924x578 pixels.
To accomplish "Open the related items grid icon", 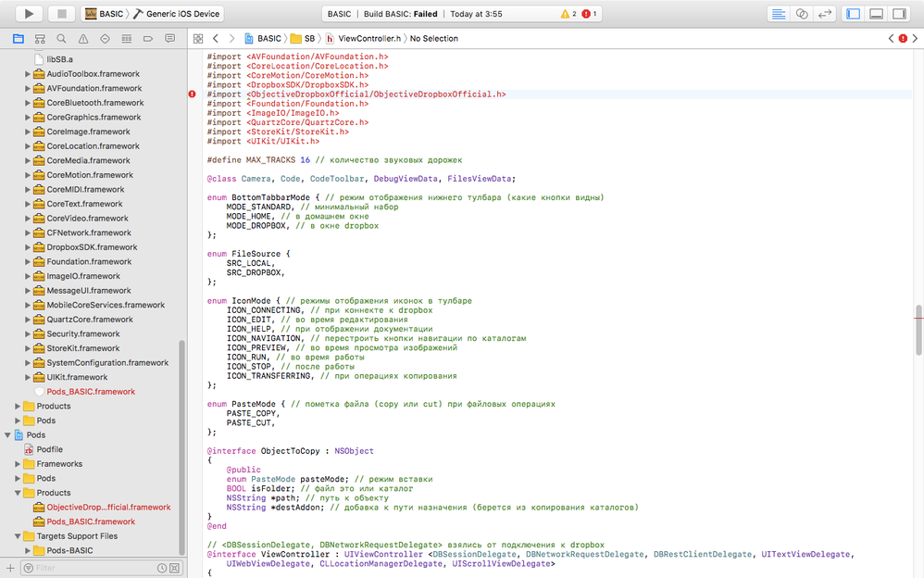I will pyautogui.click(x=197, y=39).
